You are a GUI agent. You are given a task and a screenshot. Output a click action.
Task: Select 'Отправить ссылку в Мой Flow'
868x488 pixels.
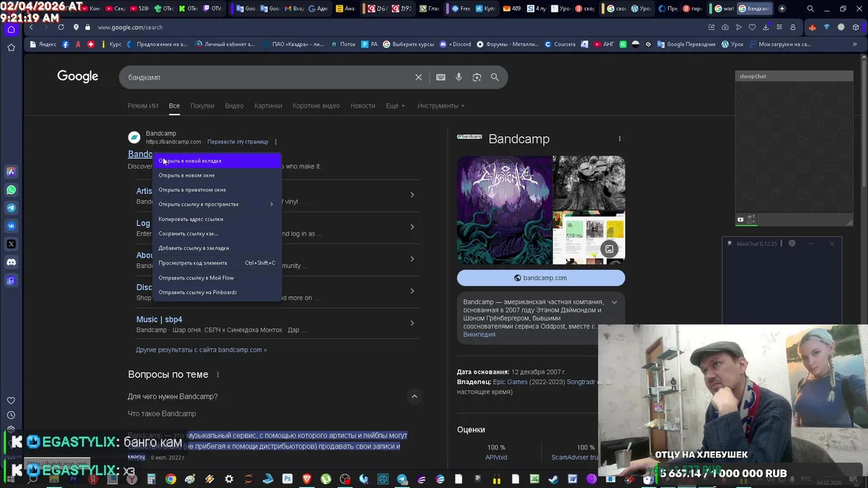(217, 278)
